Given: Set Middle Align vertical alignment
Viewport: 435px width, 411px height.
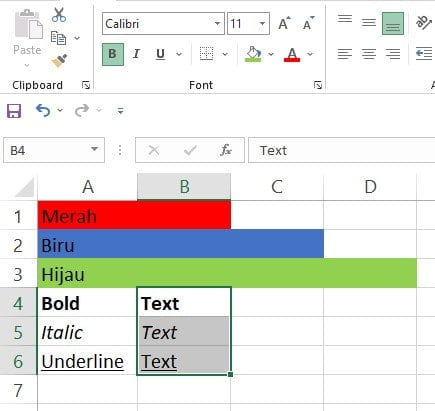Looking at the screenshot, I should [369, 23].
